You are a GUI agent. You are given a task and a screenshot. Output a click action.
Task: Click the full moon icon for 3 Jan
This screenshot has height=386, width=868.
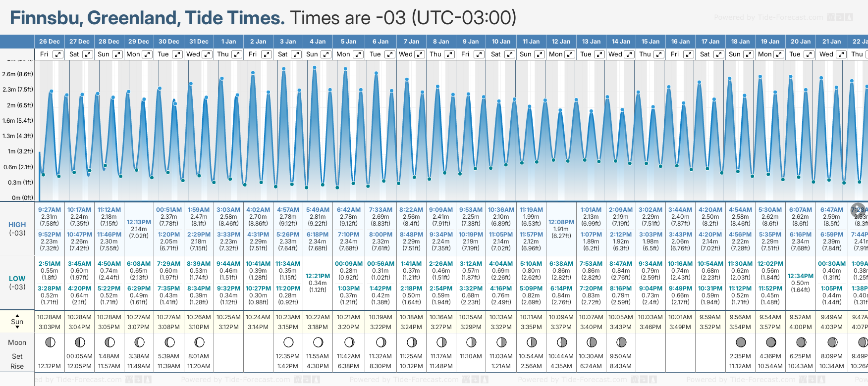288,342
